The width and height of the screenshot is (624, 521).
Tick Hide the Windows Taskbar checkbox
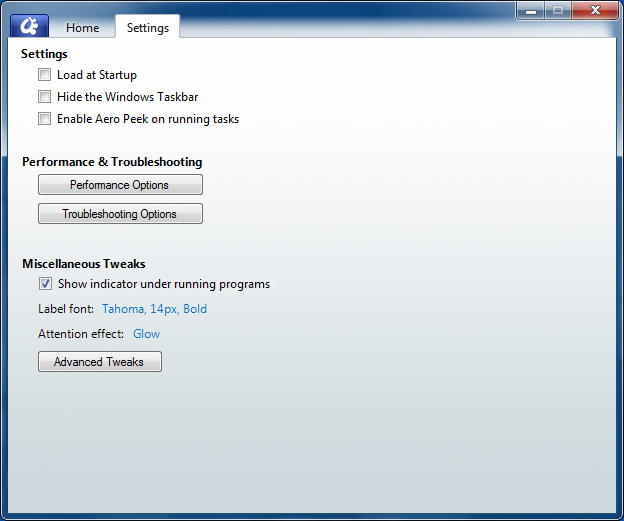coord(45,96)
